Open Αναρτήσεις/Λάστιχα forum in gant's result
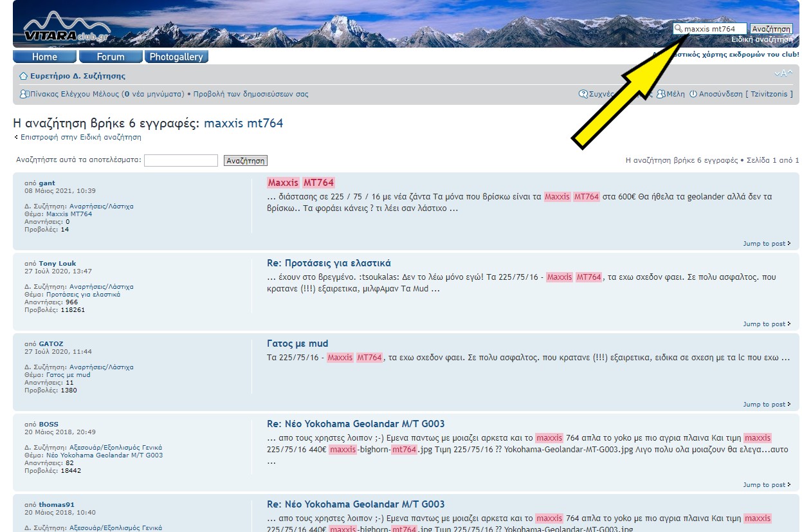 102,206
